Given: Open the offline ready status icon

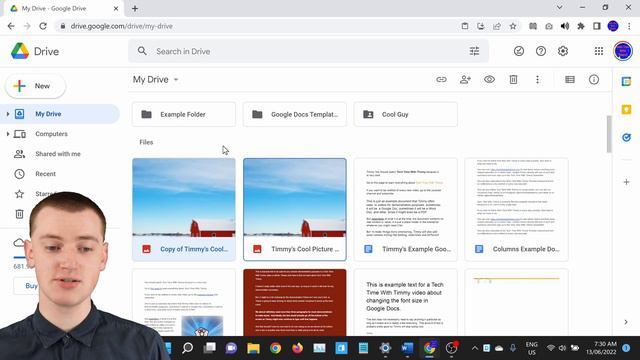Looking at the screenshot, I should 519,51.
